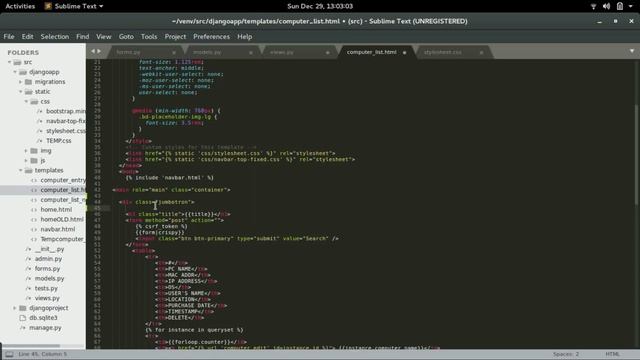
Task: Go to the next tab with right arrow
Action: point(99,51)
